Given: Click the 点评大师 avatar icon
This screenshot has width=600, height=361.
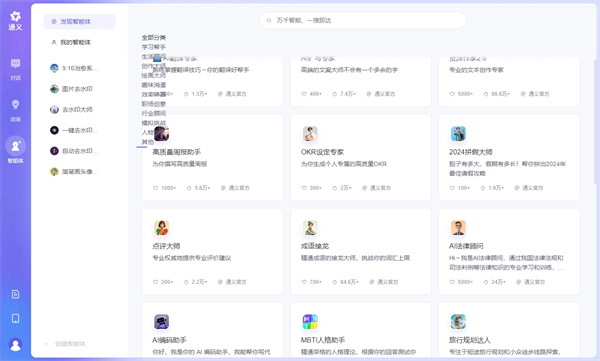Looking at the screenshot, I should pos(161,228).
